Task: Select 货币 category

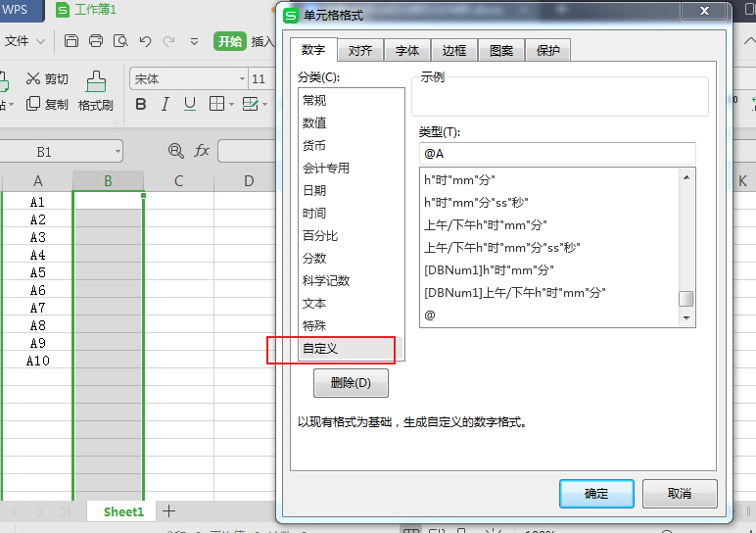Action: [x=351, y=146]
